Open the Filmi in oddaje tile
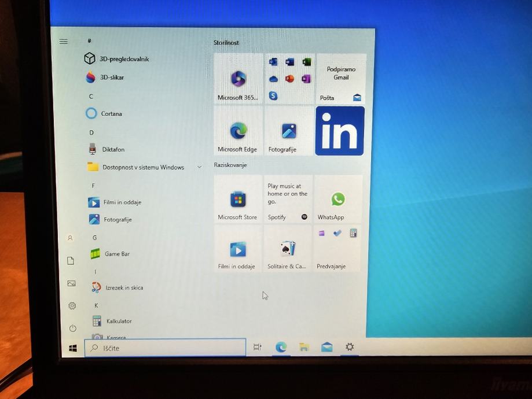Screen dimensions: 532x399 (237, 249)
